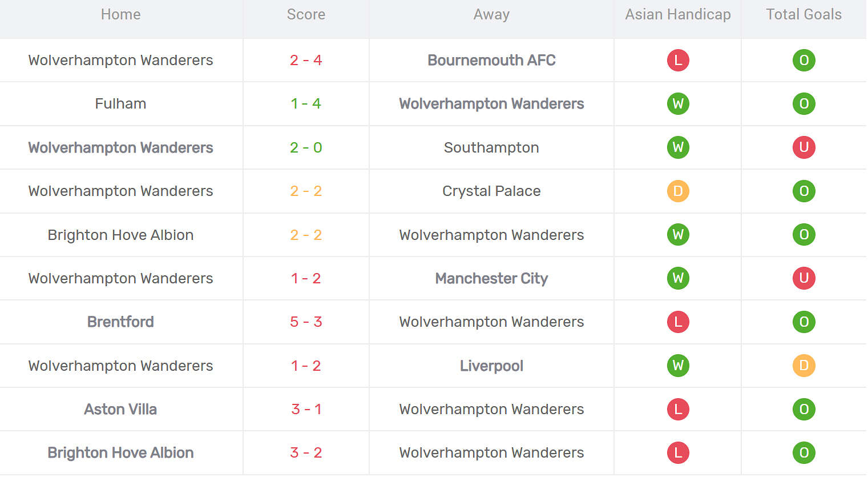Open Aston Villa team link
Image resolution: width=868 pixels, height=477 pixels.
120,409
